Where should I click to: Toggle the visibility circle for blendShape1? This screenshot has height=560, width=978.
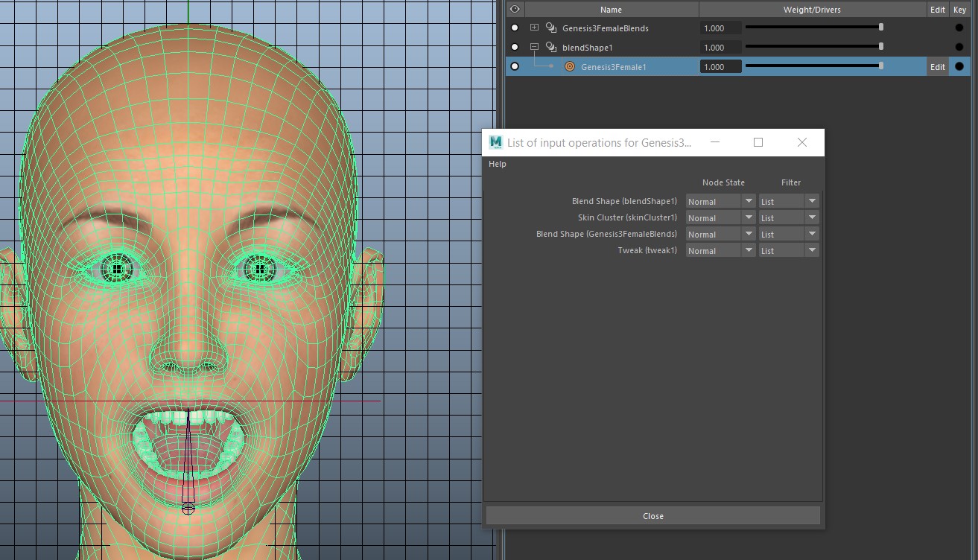pos(514,47)
